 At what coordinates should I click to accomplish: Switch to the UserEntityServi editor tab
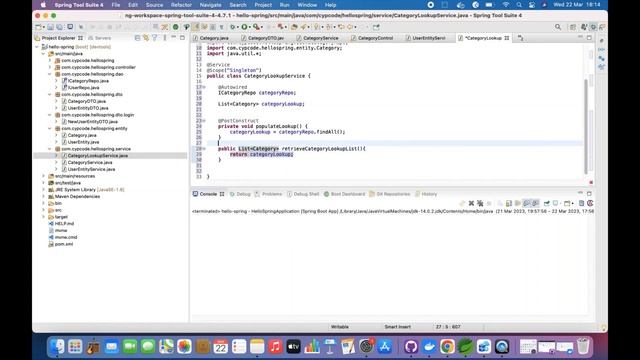429,38
